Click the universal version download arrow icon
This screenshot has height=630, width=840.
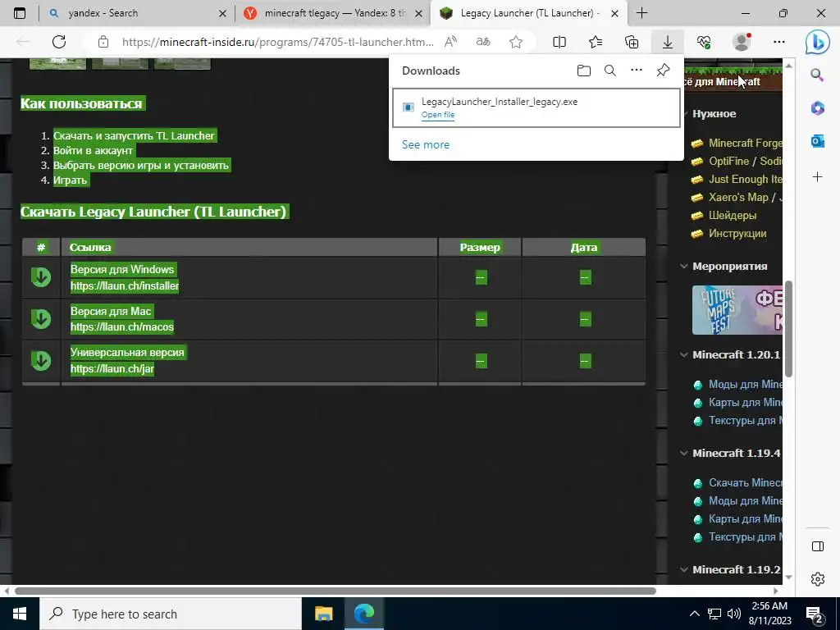[x=41, y=361]
